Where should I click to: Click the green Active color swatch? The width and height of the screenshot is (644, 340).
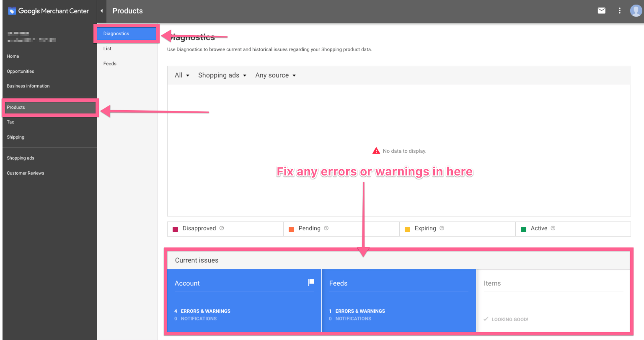point(523,229)
